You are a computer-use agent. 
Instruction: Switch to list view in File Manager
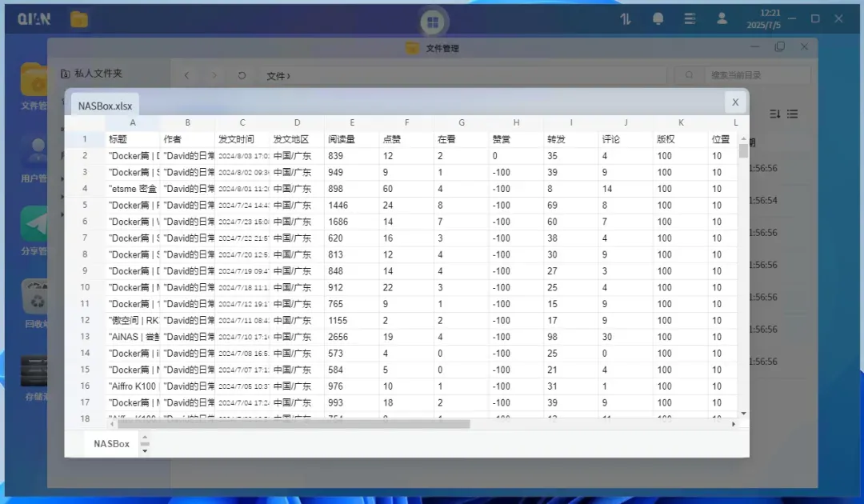pos(792,114)
